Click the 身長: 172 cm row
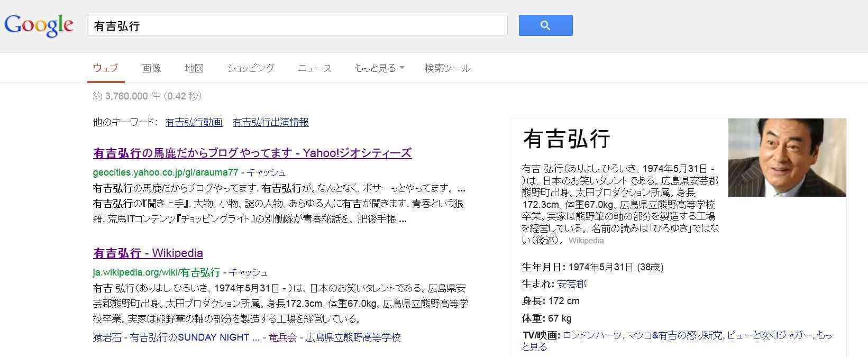The height and width of the screenshot is (357, 868). (x=551, y=301)
